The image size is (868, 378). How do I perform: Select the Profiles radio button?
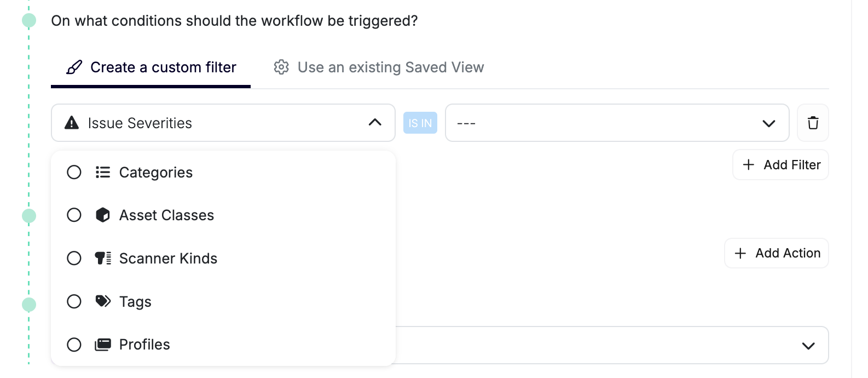click(74, 345)
